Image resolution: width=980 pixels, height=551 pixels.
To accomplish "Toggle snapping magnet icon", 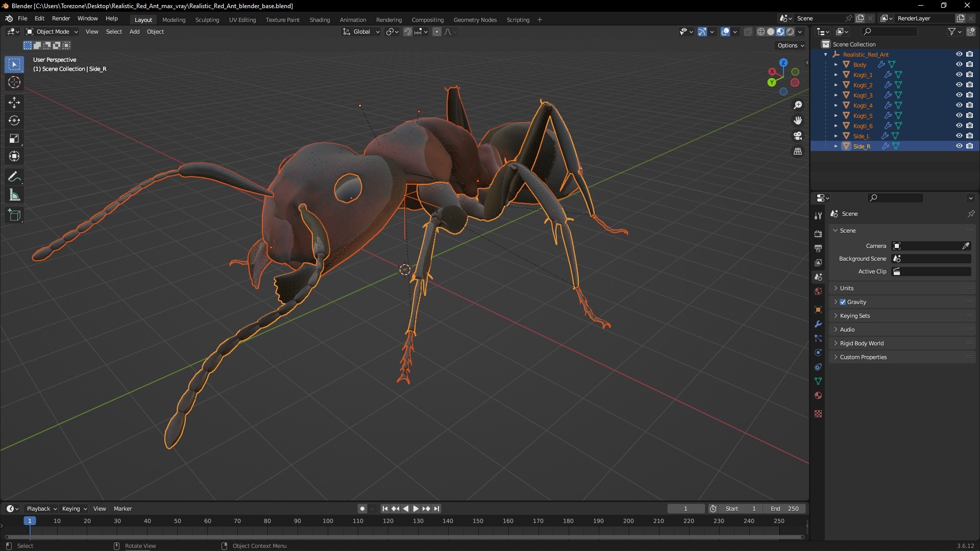I will [407, 32].
